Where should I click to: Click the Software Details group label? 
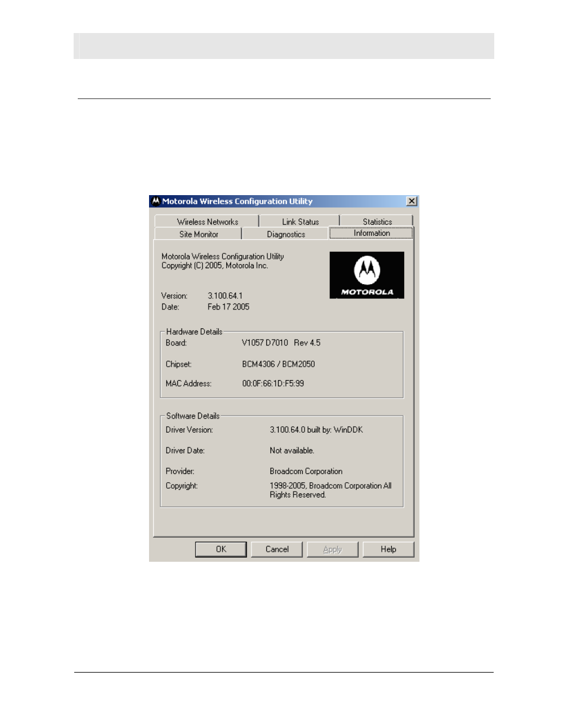coord(193,416)
